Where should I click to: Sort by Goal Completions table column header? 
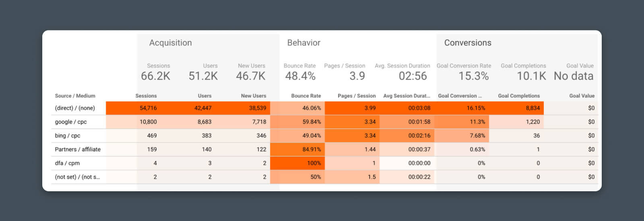tap(518, 96)
